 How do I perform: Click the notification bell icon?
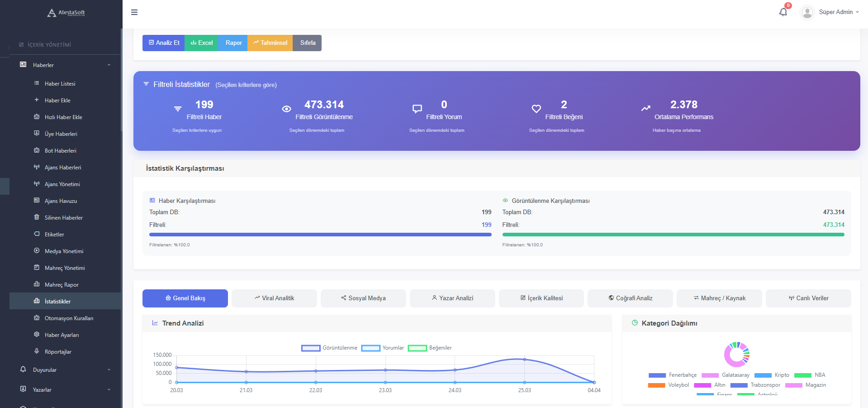pyautogui.click(x=783, y=12)
